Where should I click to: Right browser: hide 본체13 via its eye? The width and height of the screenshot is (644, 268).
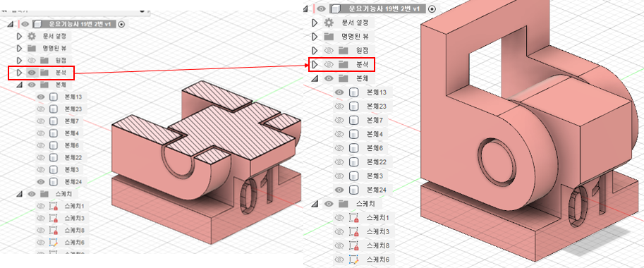click(x=339, y=92)
